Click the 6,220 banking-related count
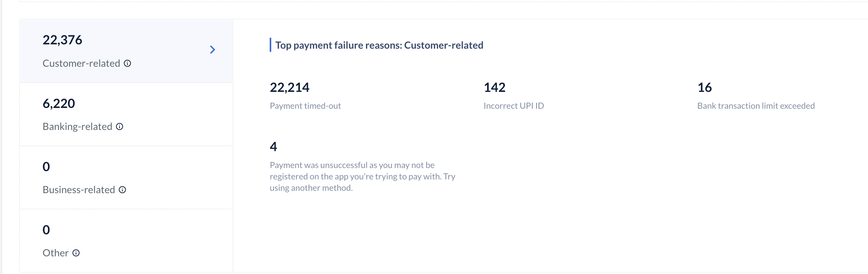This screenshot has width=868, height=274. [59, 103]
